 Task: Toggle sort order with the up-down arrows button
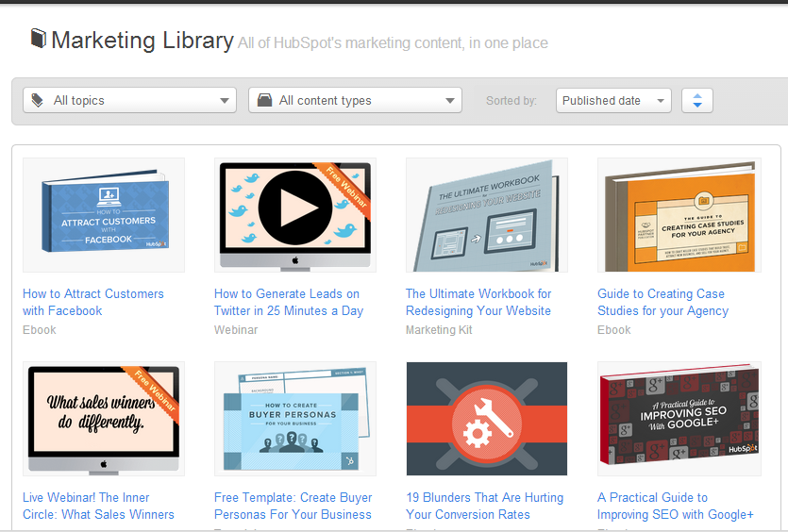[x=697, y=100]
